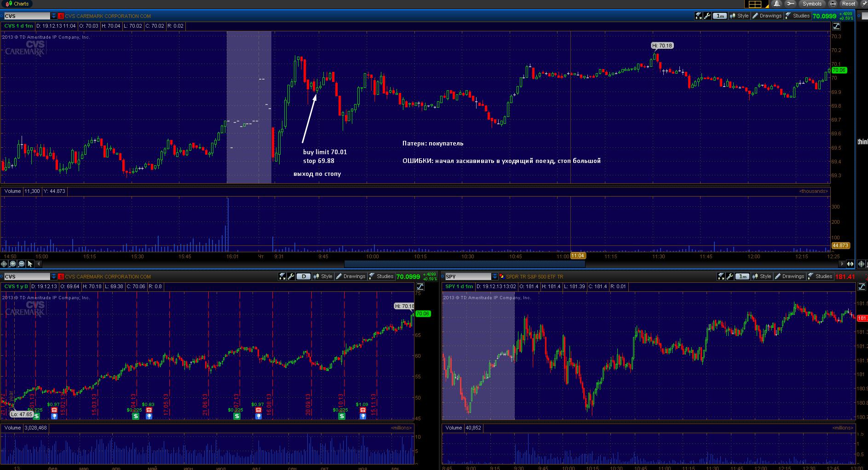The image size is (868, 470).
Task: Click the $0.97 earnings phone icon near 15.02.13
Action: [54, 410]
